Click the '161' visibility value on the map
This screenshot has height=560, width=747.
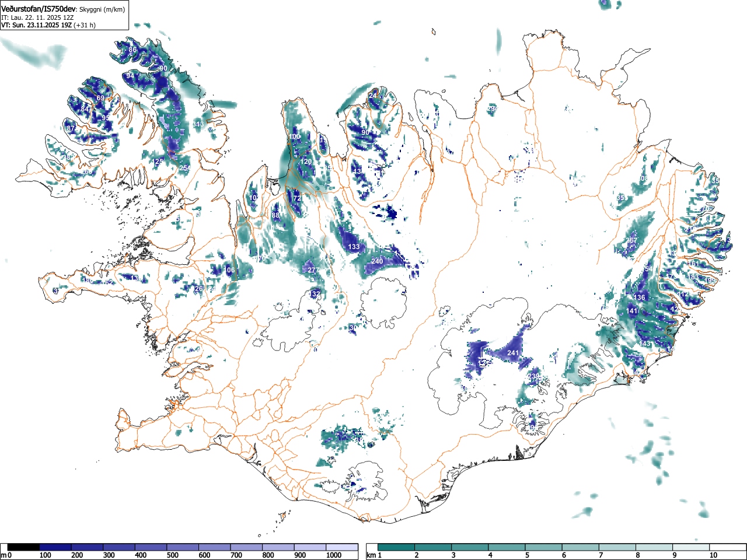(x=693, y=264)
